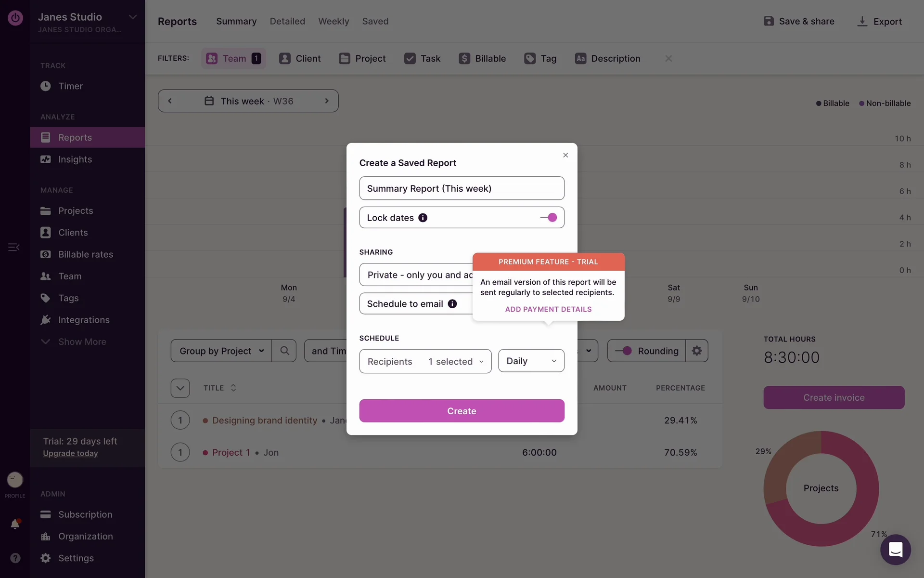Click the notifications bell icon

pos(15,524)
